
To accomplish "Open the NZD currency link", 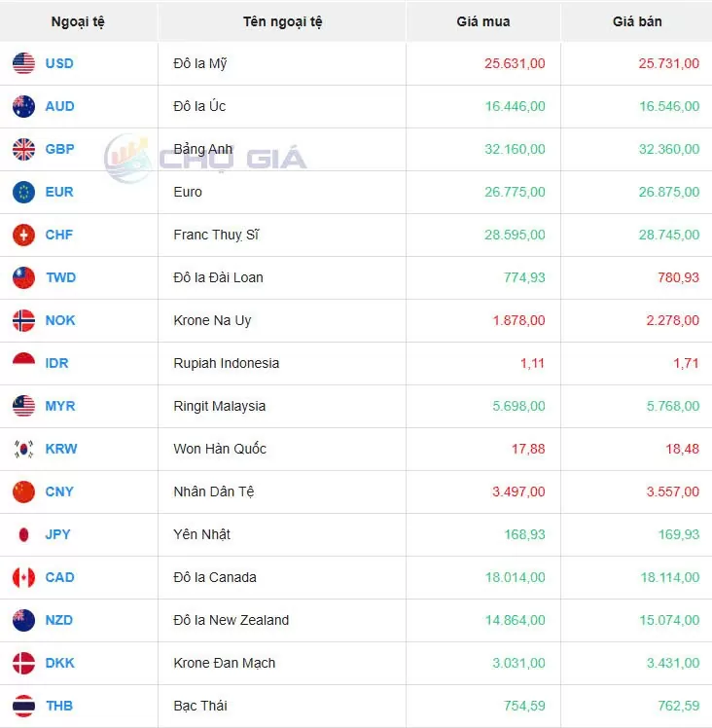I will point(59,621).
